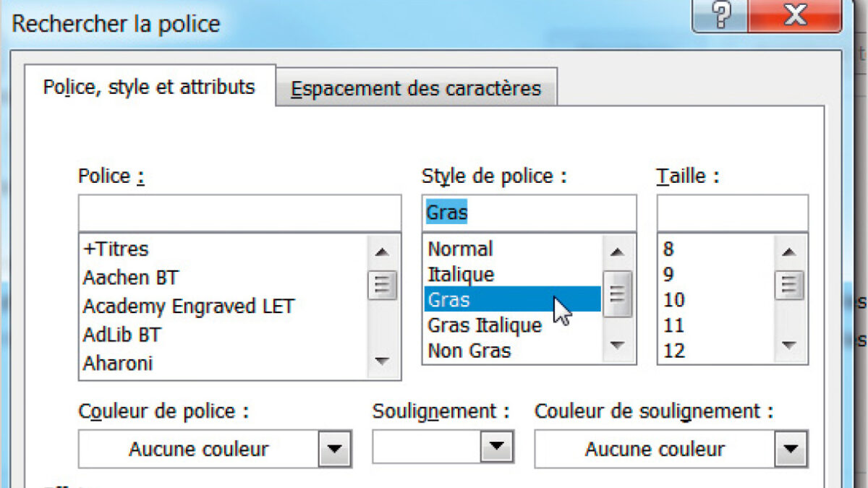Open the Couleur de police dropdown

[x=334, y=450]
